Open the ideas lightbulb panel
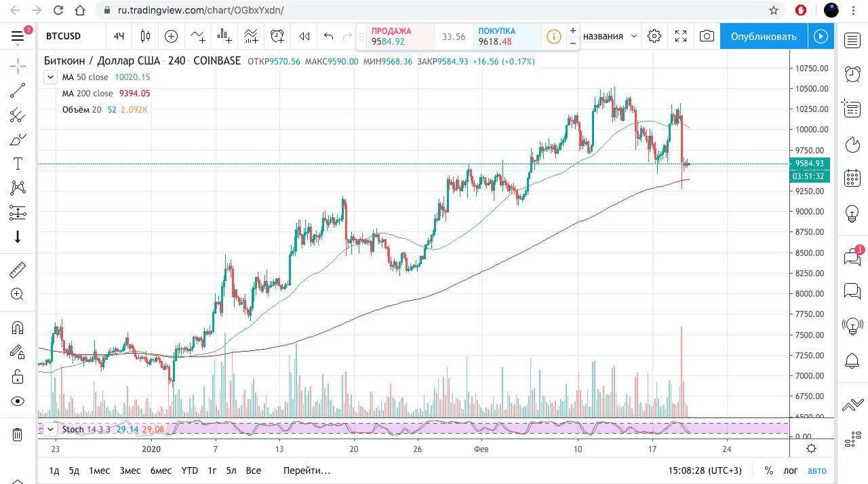The width and height of the screenshot is (868, 484). (x=852, y=213)
